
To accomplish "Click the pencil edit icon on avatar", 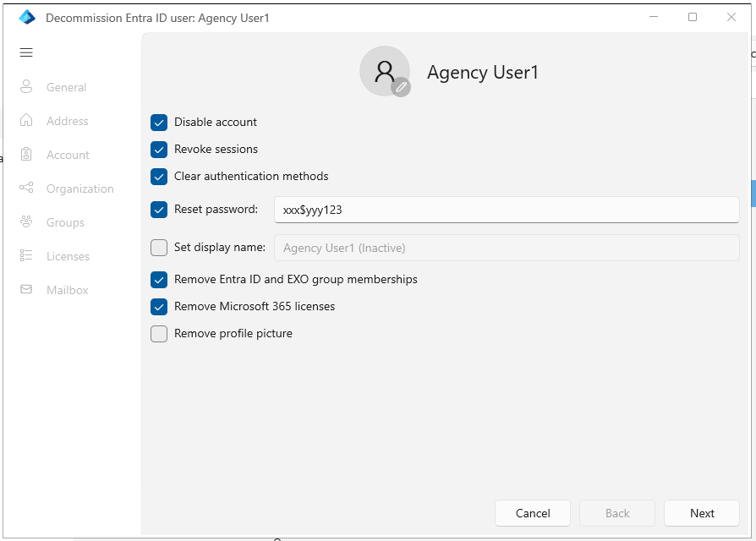I will click(401, 86).
